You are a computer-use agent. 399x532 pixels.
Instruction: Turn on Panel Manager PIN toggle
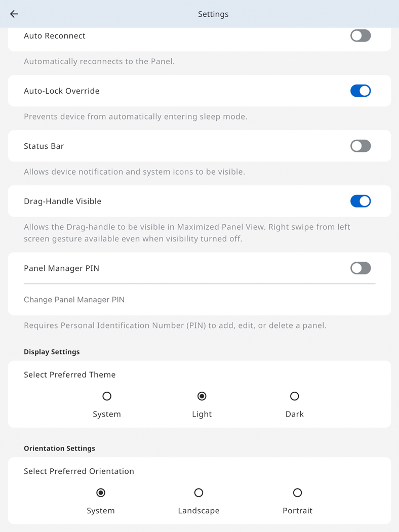(361, 268)
